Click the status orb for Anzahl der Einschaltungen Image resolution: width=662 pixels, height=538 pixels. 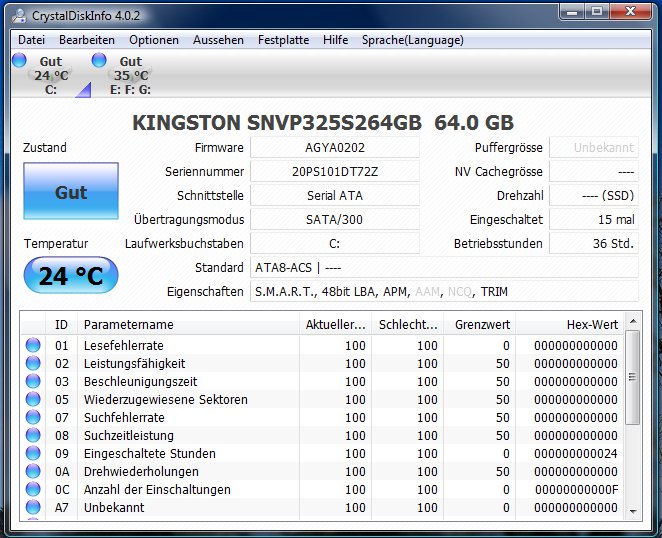pos(33,489)
